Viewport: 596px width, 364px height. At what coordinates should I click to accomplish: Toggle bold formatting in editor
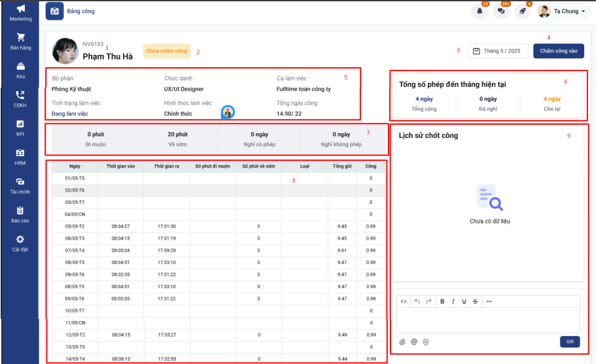442,301
